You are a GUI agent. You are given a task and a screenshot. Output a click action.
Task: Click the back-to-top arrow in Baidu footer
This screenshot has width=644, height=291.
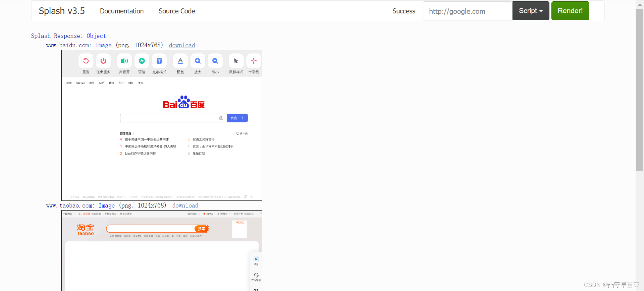251,197
